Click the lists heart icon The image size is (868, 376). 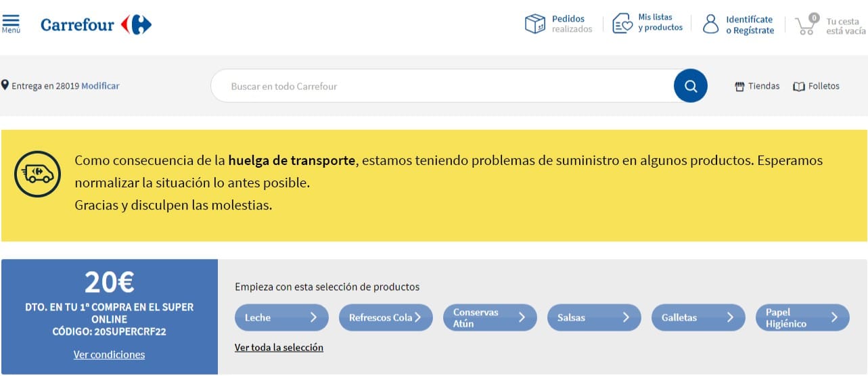click(x=622, y=24)
